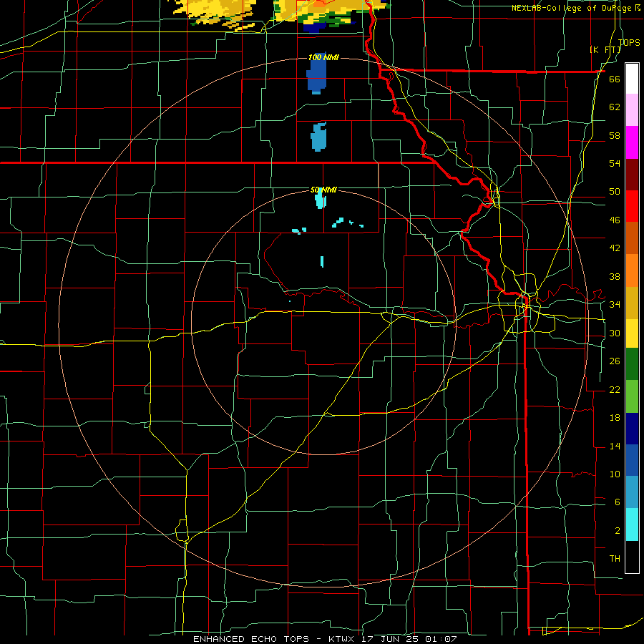Click the '2' legend value
The width and height of the screenshot is (644, 644).
tap(617, 531)
